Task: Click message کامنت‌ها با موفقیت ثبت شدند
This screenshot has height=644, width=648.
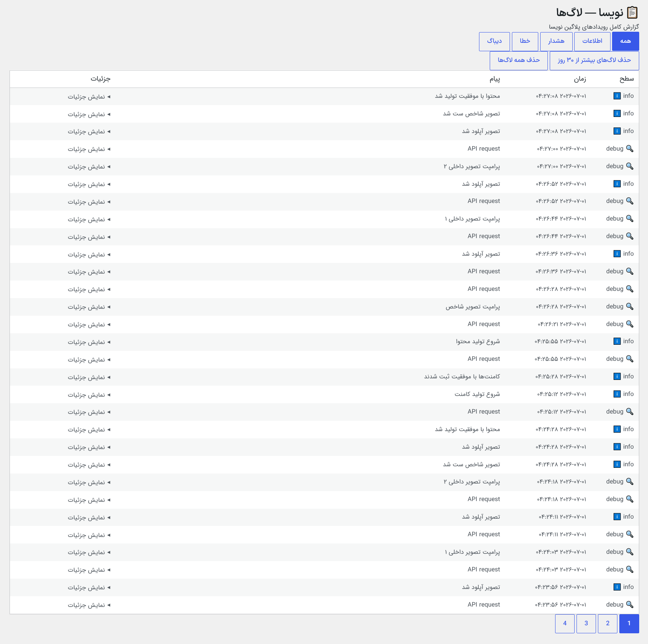Action: click(462, 376)
